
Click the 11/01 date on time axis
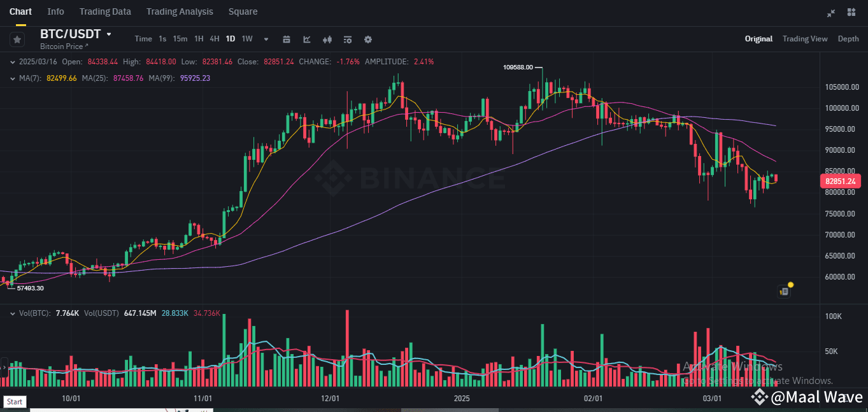[x=203, y=398]
